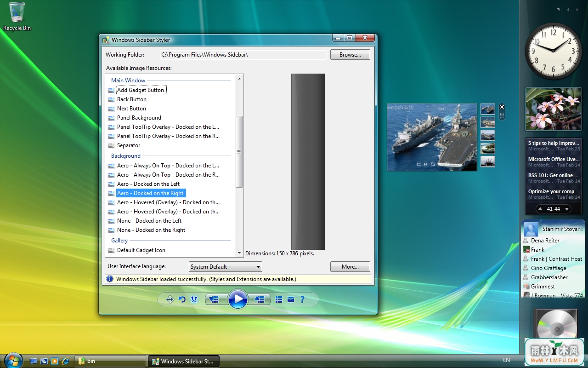Image resolution: width=588 pixels, height=368 pixels.
Task: Open the Recycle Bin desktop icon
Action: 17,16
